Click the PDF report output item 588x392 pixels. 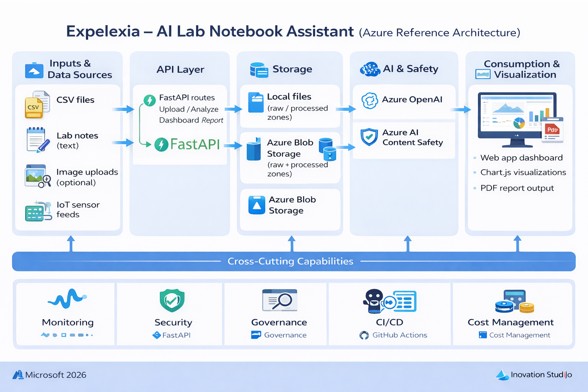point(517,188)
